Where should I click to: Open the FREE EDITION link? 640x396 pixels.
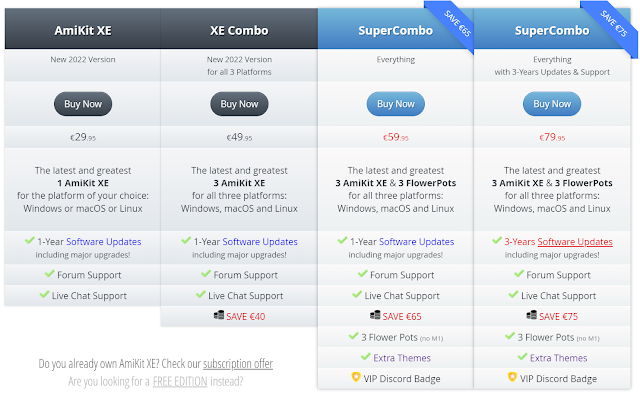coord(180,381)
